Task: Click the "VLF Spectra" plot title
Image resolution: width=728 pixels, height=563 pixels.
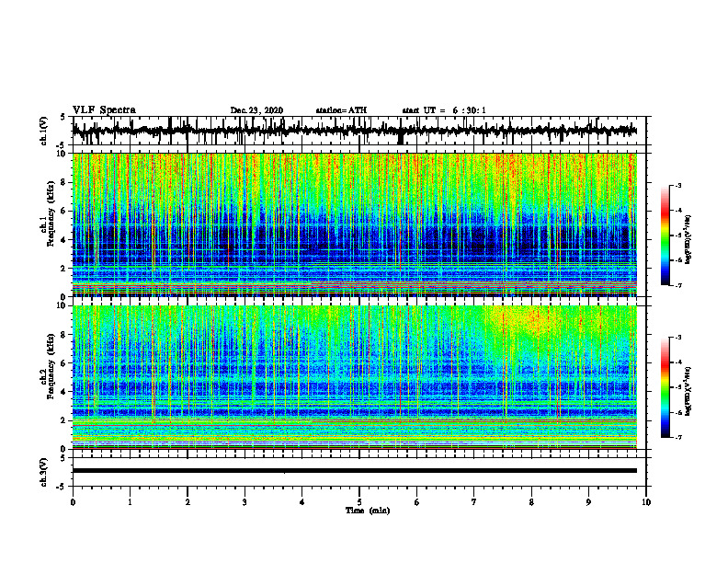Action: point(104,110)
